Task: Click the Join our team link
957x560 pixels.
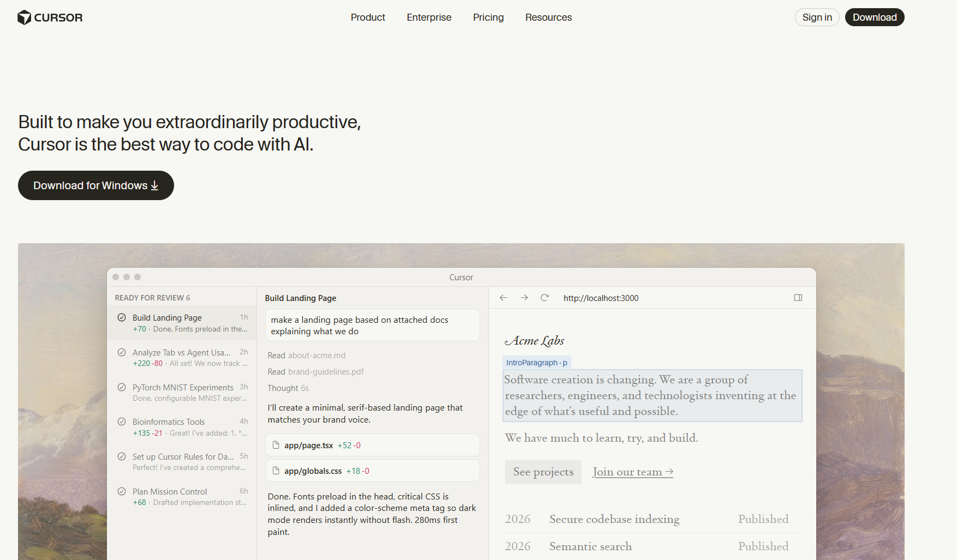Action: pos(633,472)
